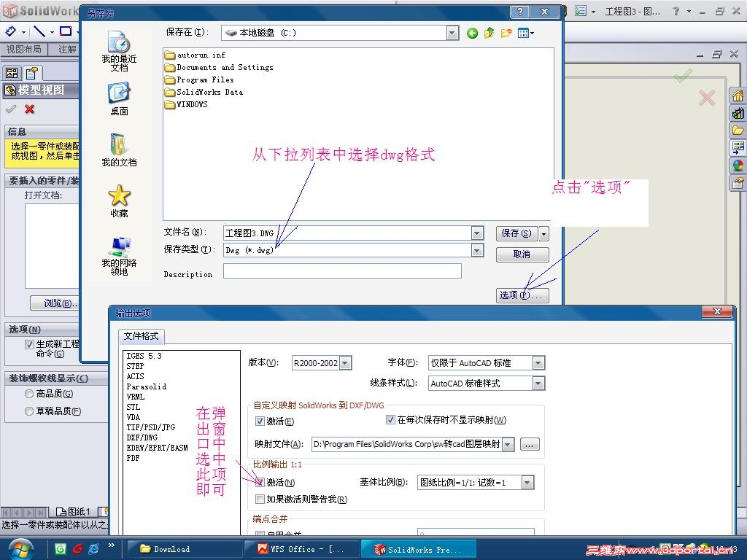
Task: Click the 选项 options button
Action: 522,295
